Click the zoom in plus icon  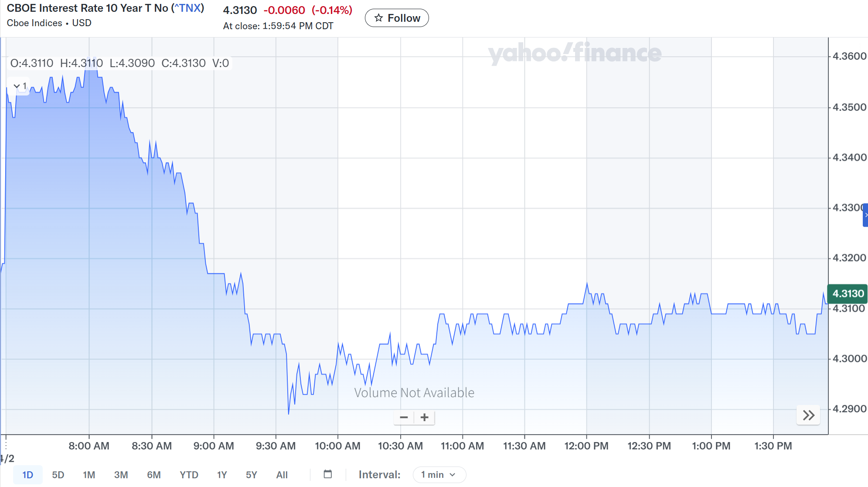pyautogui.click(x=424, y=417)
